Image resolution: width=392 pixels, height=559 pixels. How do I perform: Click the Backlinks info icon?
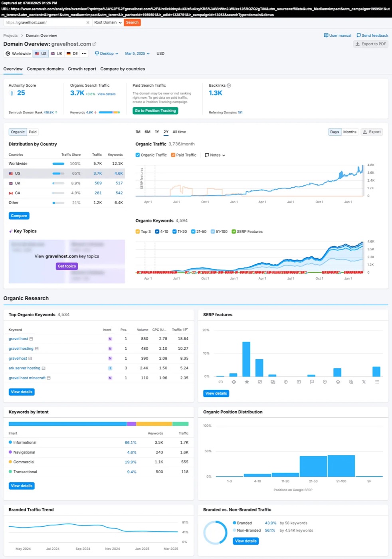(x=229, y=85)
